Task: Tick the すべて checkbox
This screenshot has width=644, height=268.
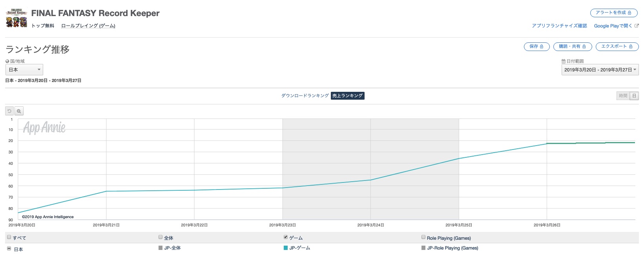Action: (x=9, y=237)
